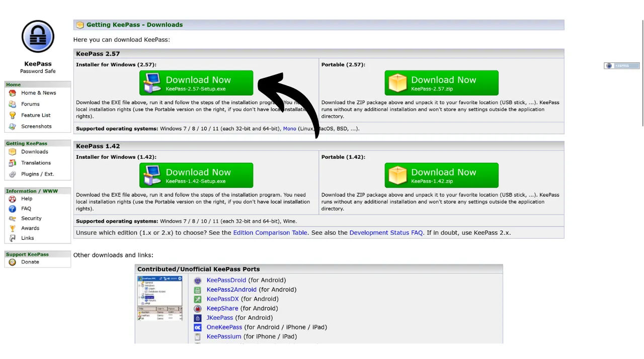Click the Donate coin icon
The image size is (644, 359).
[13, 262]
